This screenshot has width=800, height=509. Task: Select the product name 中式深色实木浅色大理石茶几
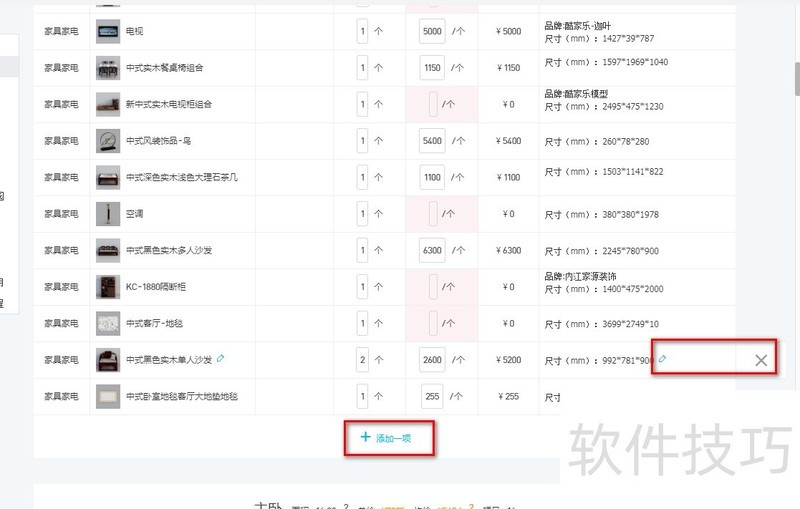coord(182,177)
